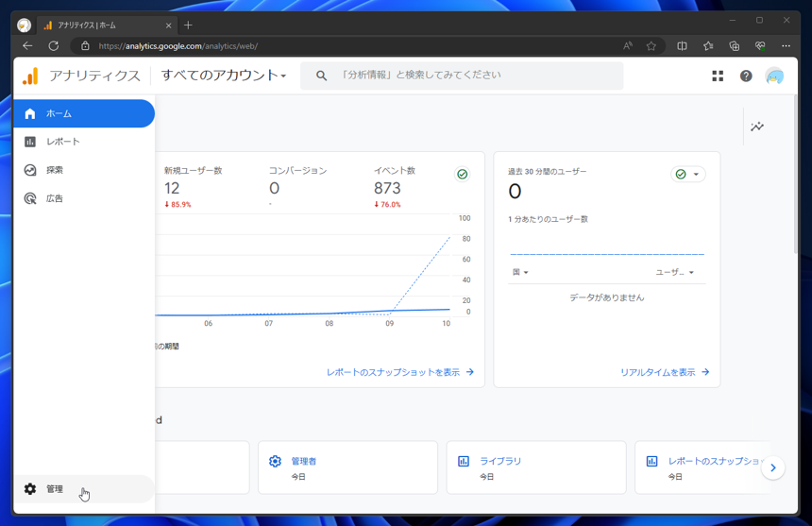Click the search field for 分析情報
The image size is (812, 526).
[x=462, y=76]
